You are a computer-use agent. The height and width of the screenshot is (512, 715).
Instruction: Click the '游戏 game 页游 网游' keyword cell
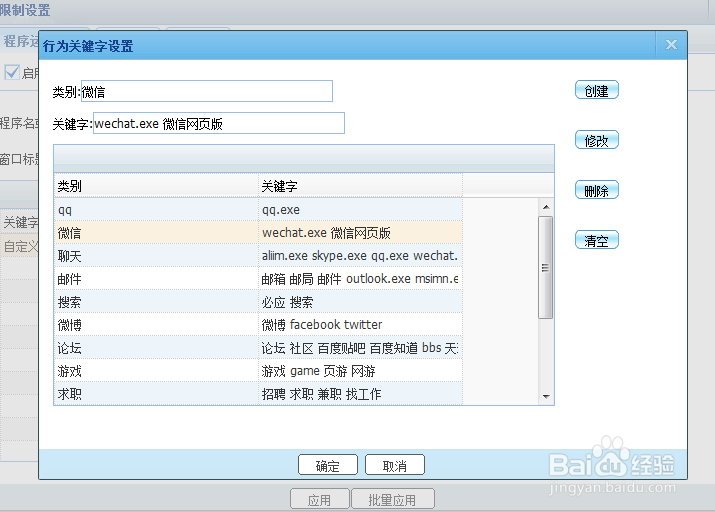coord(360,371)
